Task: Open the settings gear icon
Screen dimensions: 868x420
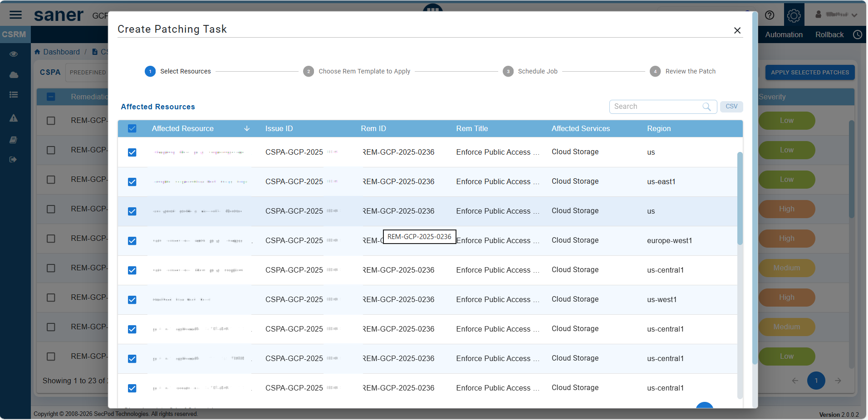Action: click(793, 15)
